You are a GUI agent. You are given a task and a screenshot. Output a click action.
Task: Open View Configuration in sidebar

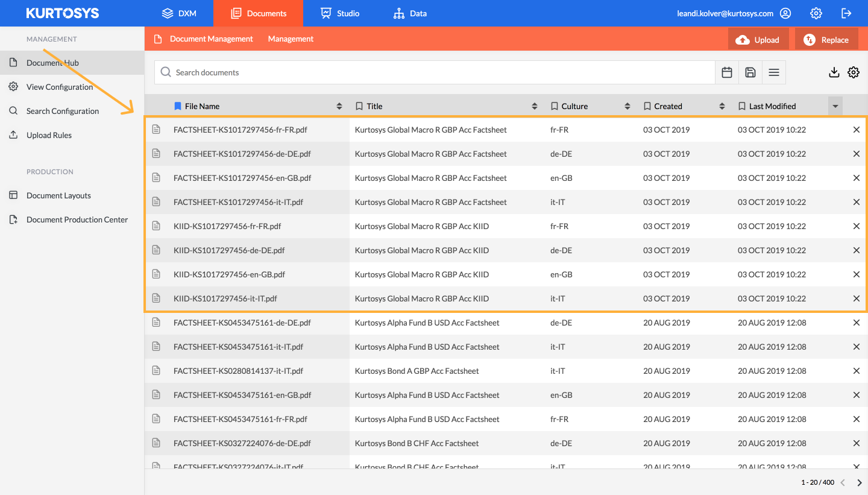[72, 87]
